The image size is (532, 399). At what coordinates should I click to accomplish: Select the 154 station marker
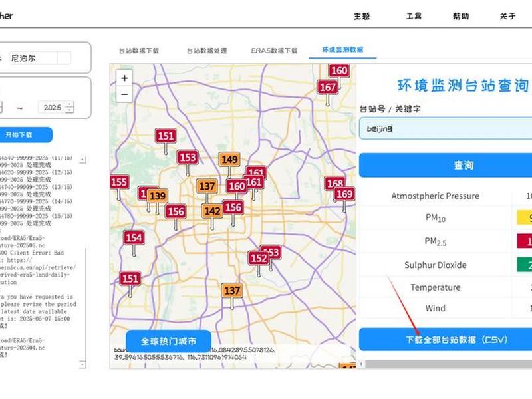coord(134,238)
